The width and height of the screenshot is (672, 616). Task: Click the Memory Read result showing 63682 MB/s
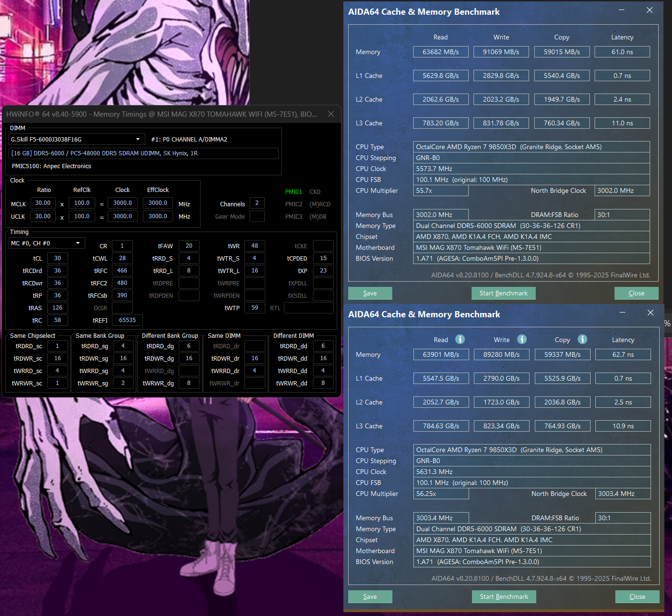pos(441,51)
